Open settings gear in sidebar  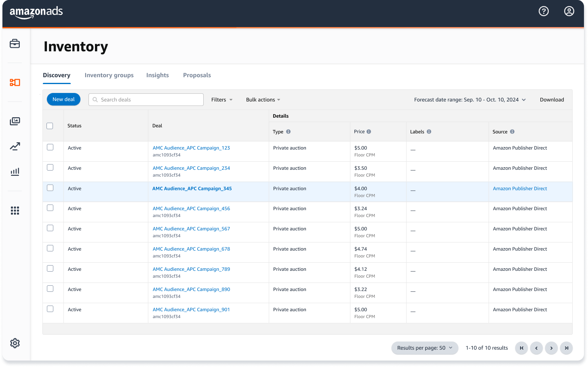15,343
